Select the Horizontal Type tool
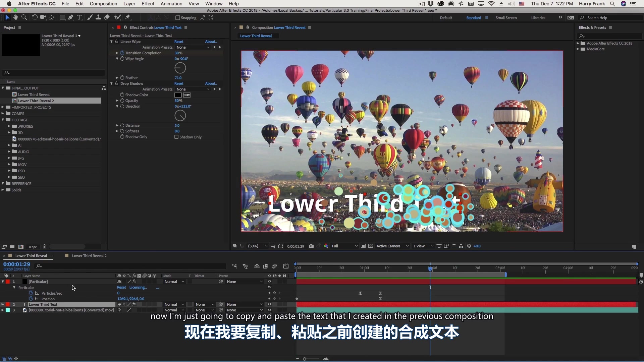Image resolution: width=644 pixels, height=362 pixels. click(79, 17)
